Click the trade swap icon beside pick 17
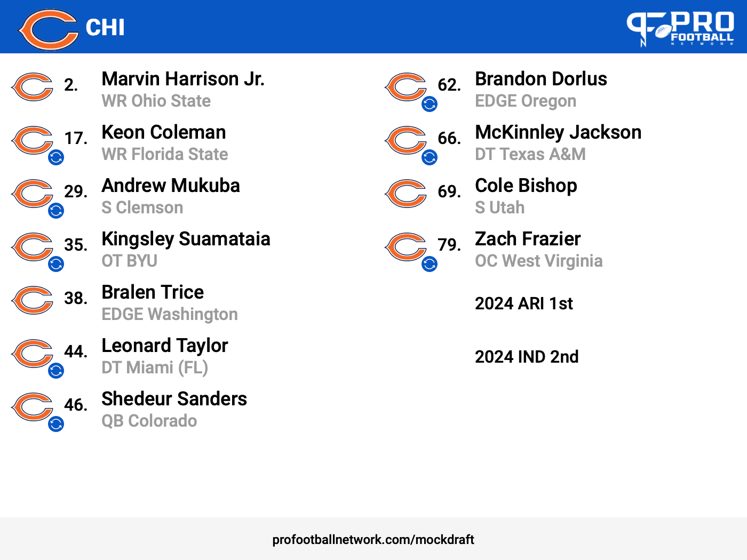Screen dimensions: 747x560 coord(56,157)
